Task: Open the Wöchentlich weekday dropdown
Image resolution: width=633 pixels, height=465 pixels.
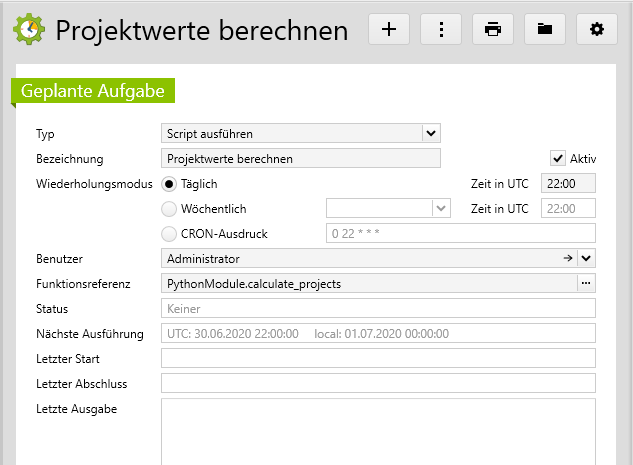Action: [x=439, y=208]
